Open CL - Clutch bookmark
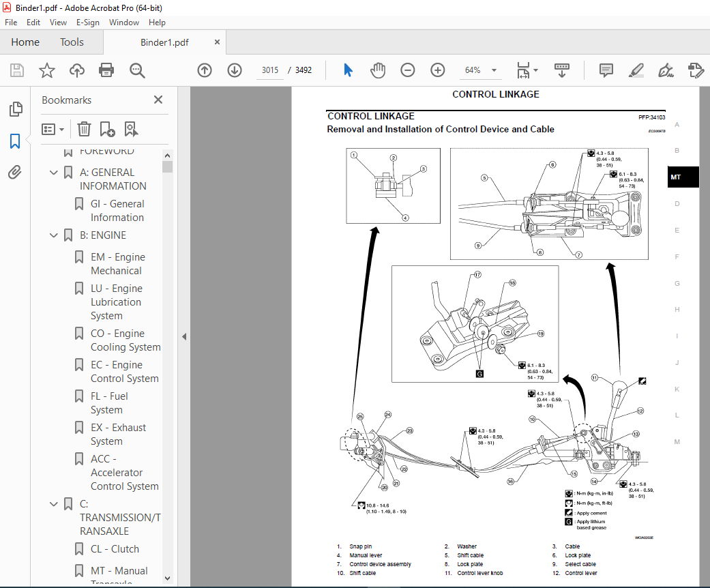Viewport: 710px width, 588px height. click(x=115, y=549)
